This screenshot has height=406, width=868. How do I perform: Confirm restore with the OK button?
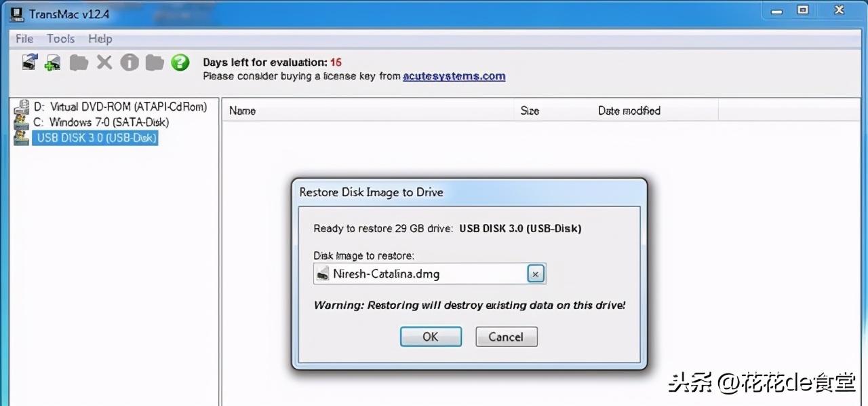coord(431,337)
